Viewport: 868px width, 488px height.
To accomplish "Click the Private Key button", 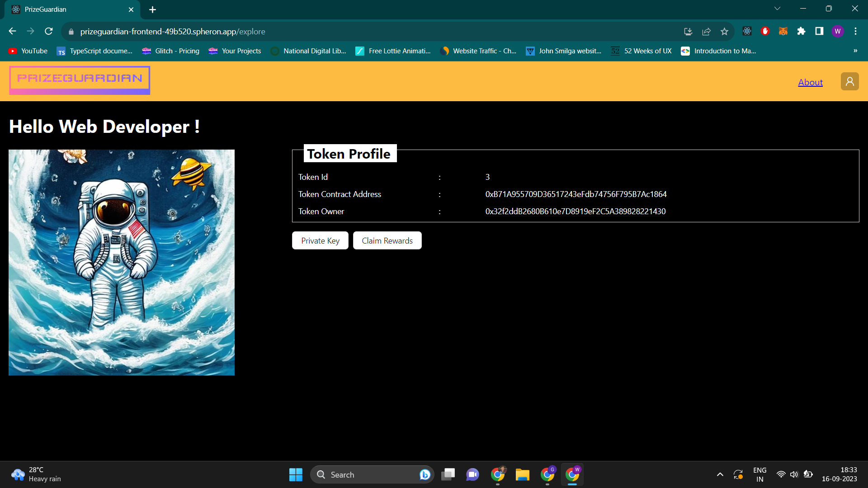I will (x=320, y=240).
